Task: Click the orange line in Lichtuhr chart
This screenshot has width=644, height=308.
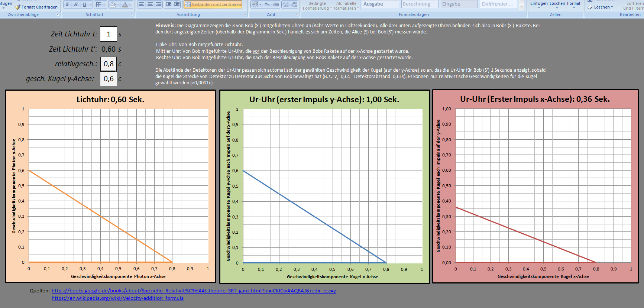Action: coord(100,216)
